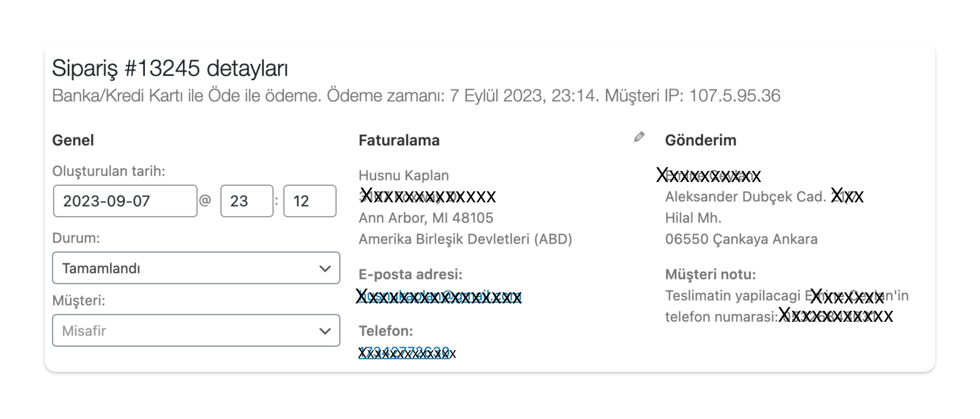Click the Aleksander Dubçek Cad. shipping address
980x419 pixels.
point(746,196)
